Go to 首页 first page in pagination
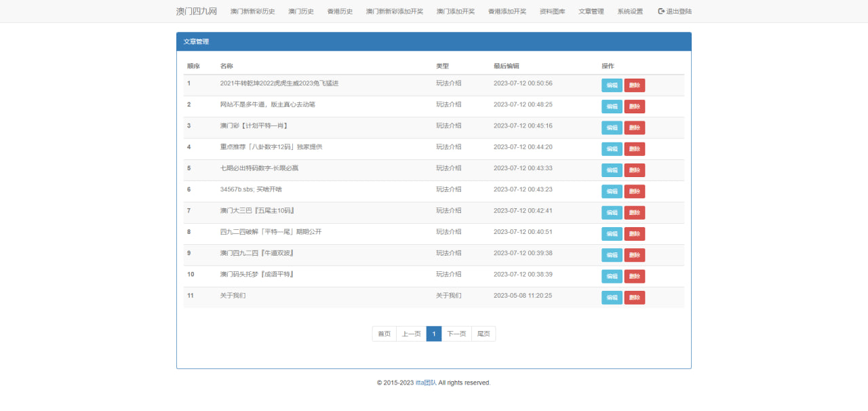This screenshot has height=411, width=868. point(384,334)
